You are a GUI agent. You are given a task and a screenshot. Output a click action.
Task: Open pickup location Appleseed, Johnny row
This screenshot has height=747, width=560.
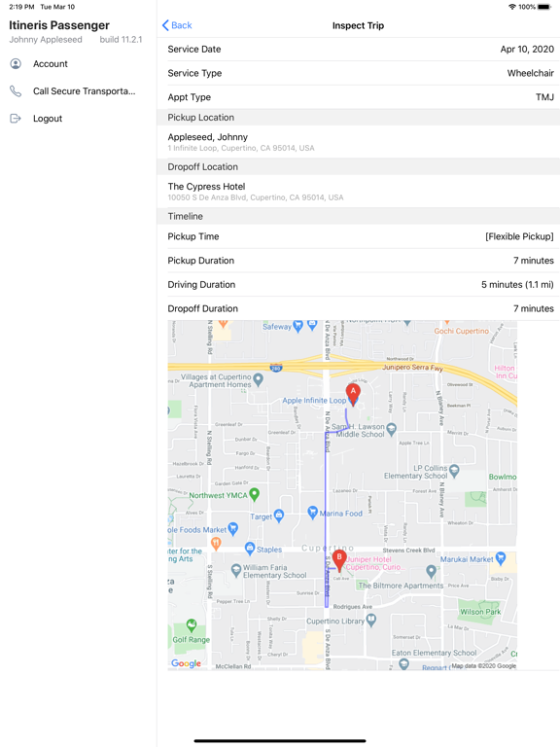(359, 142)
